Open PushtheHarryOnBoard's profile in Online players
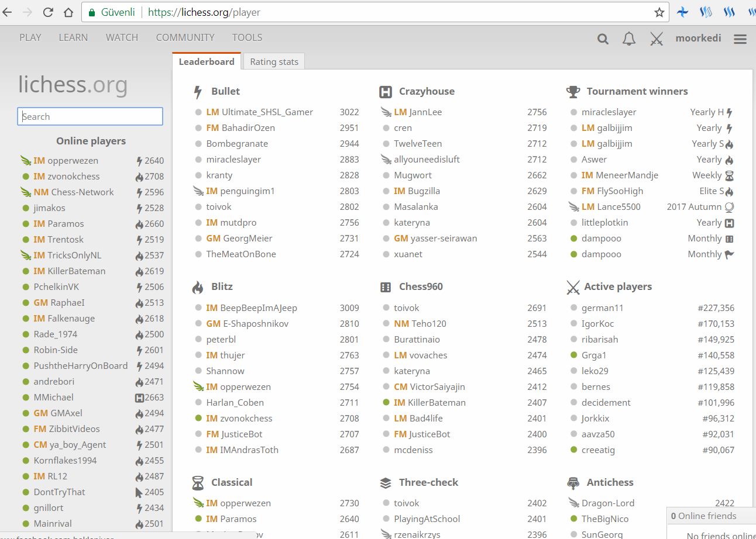The height and width of the screenshot is (539, 756). click(x=81, y=366)
